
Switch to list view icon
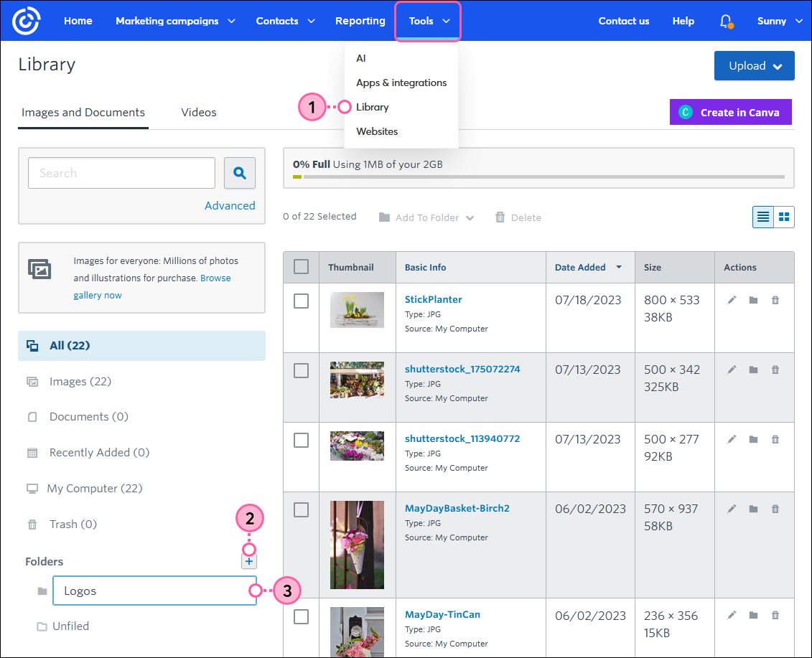tap(762, 217)
